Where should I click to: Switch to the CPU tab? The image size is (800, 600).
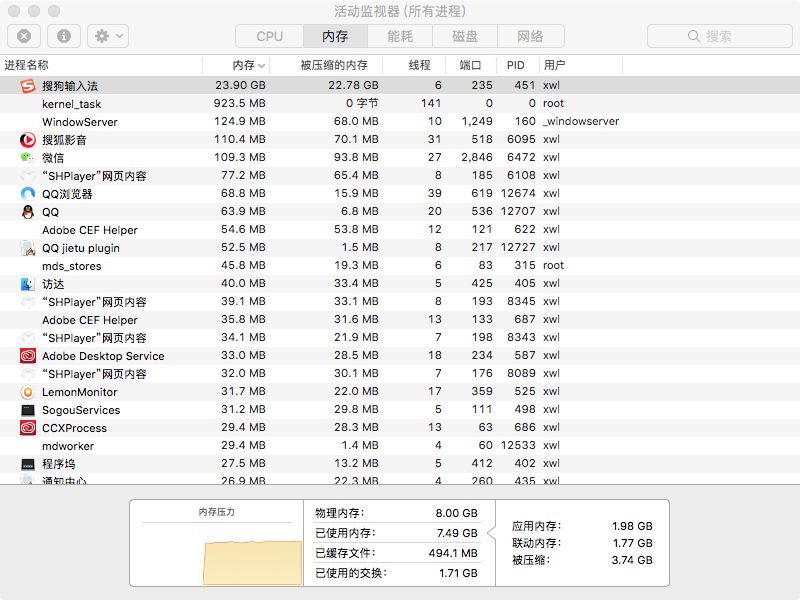[x=269, y=36]
